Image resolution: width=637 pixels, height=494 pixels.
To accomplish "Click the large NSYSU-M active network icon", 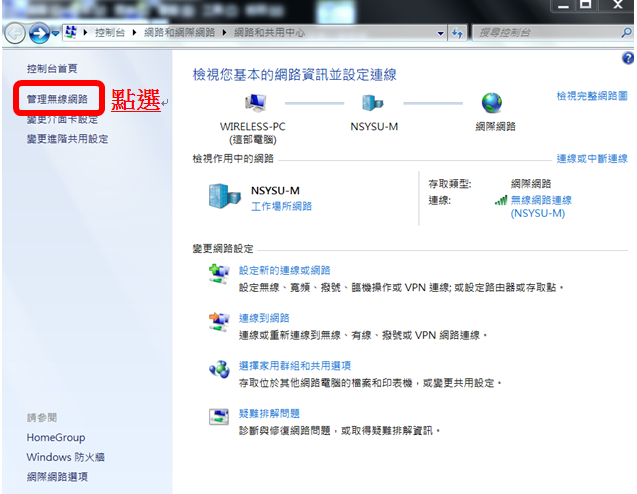I will point(224,196).
